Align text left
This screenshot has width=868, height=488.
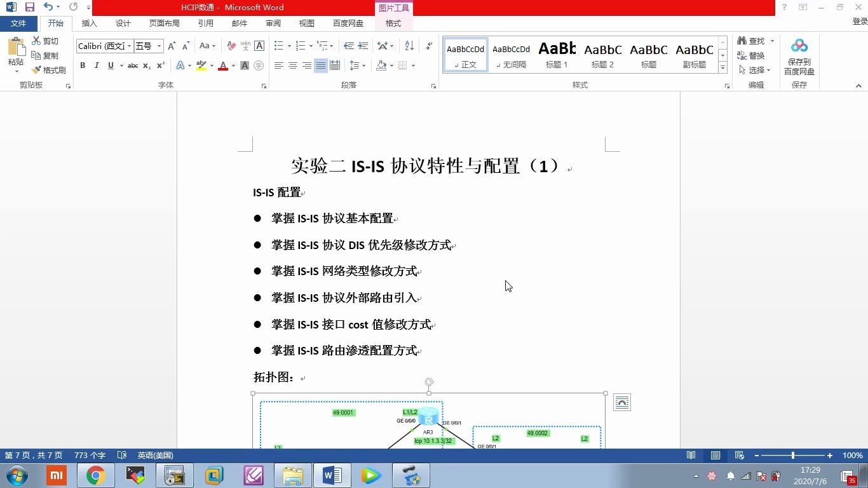(279, 65)
